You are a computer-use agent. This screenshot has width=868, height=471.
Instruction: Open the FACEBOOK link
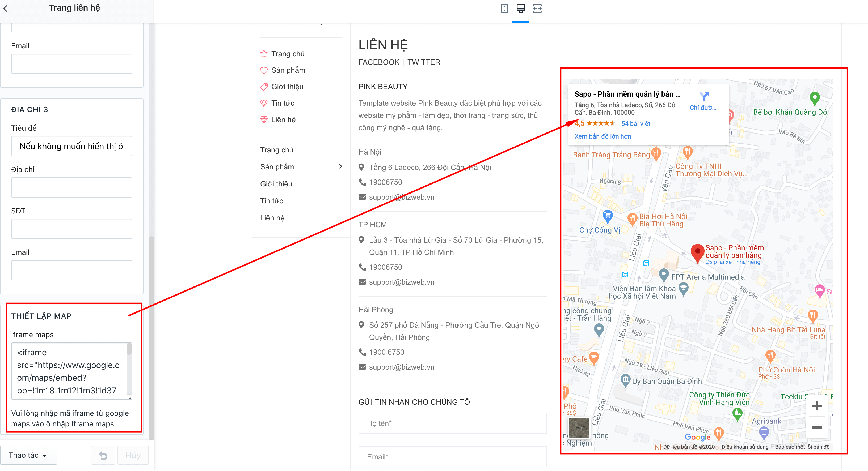379,62
